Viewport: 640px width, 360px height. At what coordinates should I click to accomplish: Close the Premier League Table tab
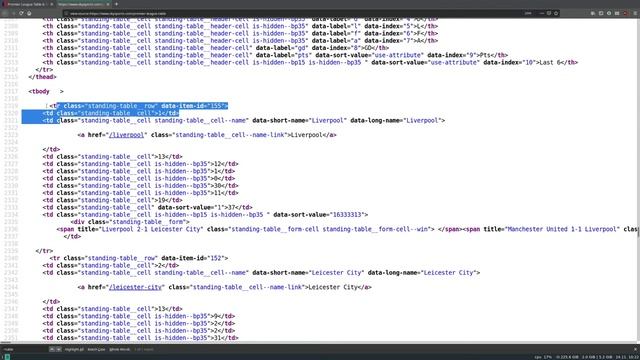coord(51,4)
